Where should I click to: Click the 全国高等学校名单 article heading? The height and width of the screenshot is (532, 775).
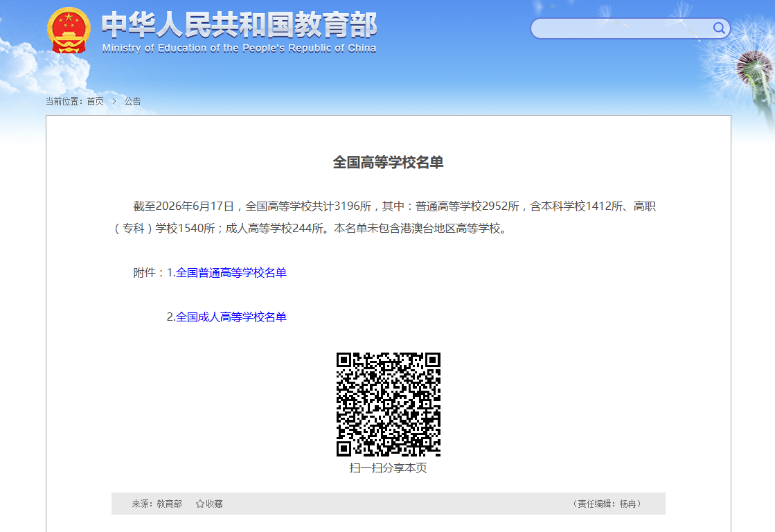coord(388,162)
